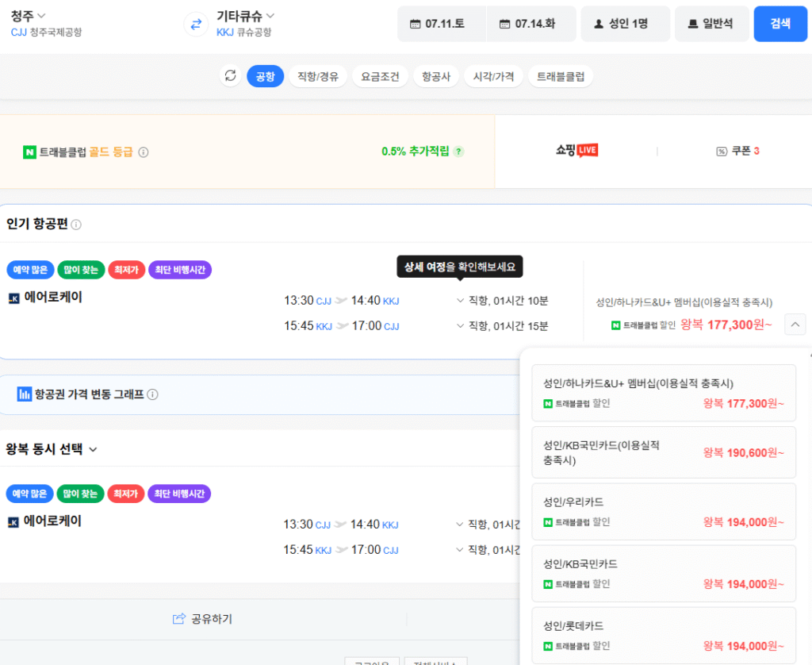
Task: Expand lower card 13:30 flight details chevron
Action: tap(459, 524)
